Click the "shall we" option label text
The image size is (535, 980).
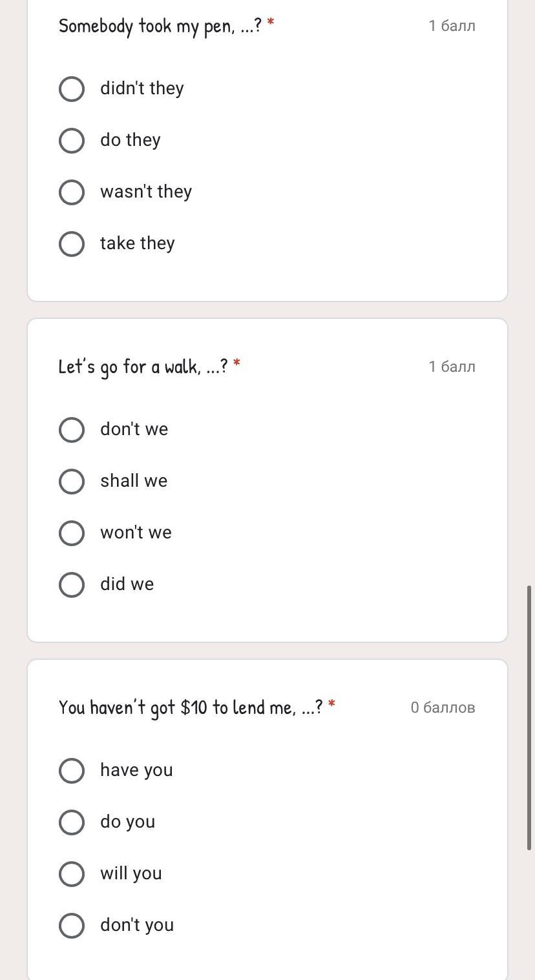tap(134, 482)
